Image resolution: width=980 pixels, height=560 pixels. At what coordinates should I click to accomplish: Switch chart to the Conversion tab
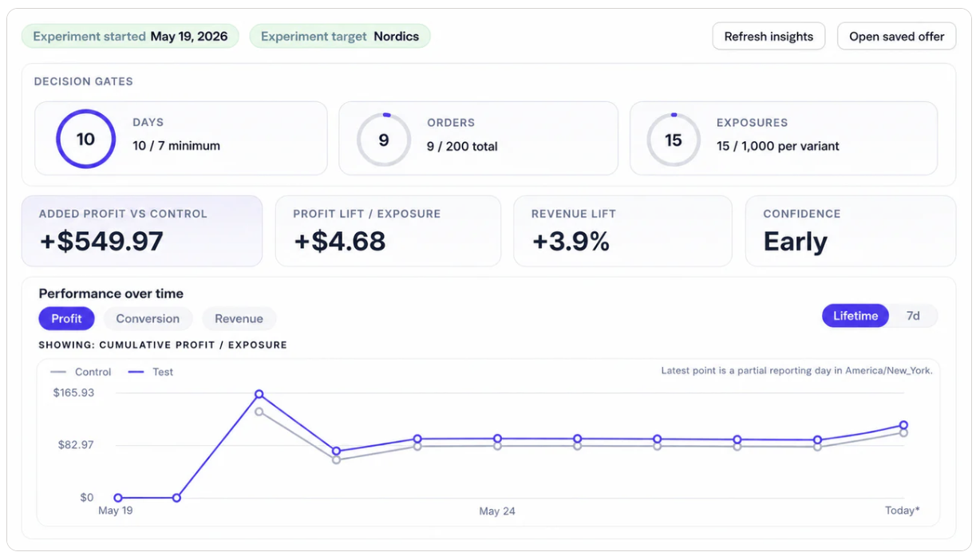(148, 318)
